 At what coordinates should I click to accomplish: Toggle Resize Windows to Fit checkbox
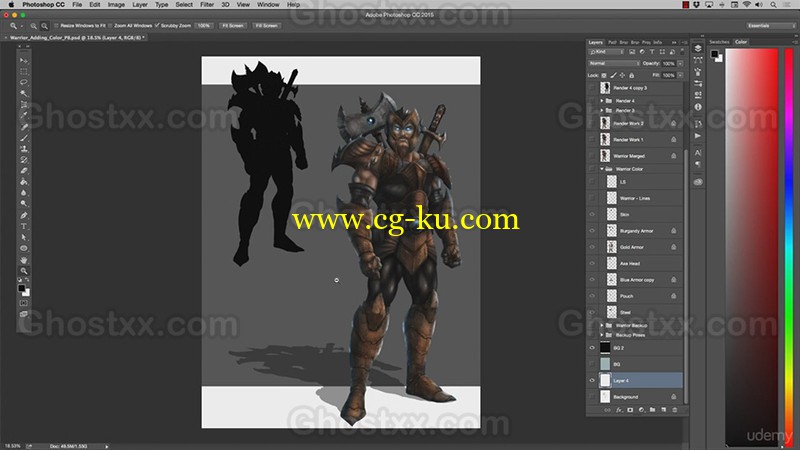coord(56,26)
